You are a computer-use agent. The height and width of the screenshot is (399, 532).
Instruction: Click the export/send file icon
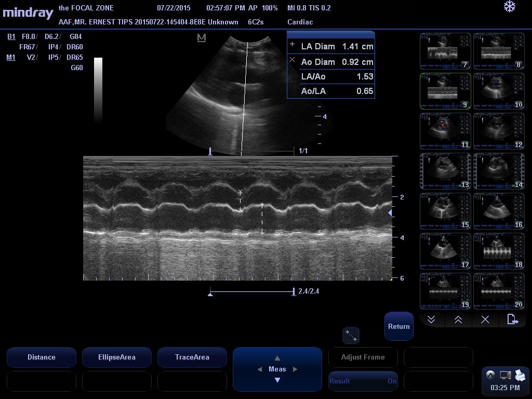tap(512, 320)
